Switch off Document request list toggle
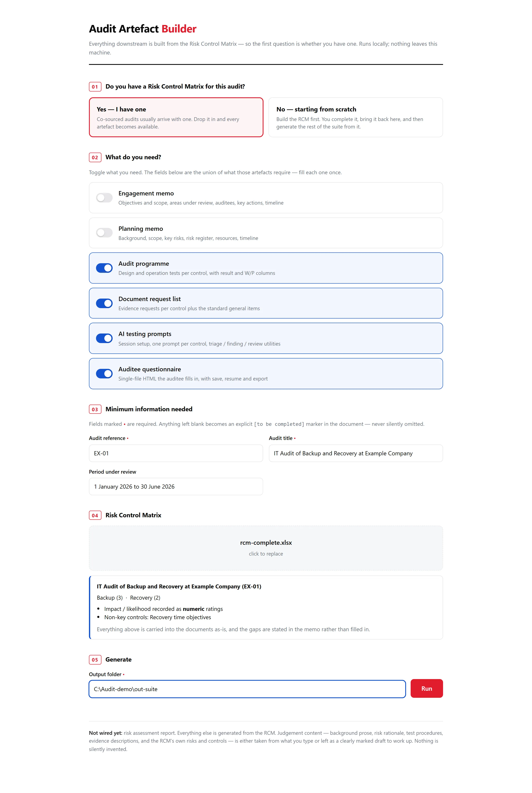Image resolution: width=532 pixels, height=793 pixels. click(x=104, y=303)
